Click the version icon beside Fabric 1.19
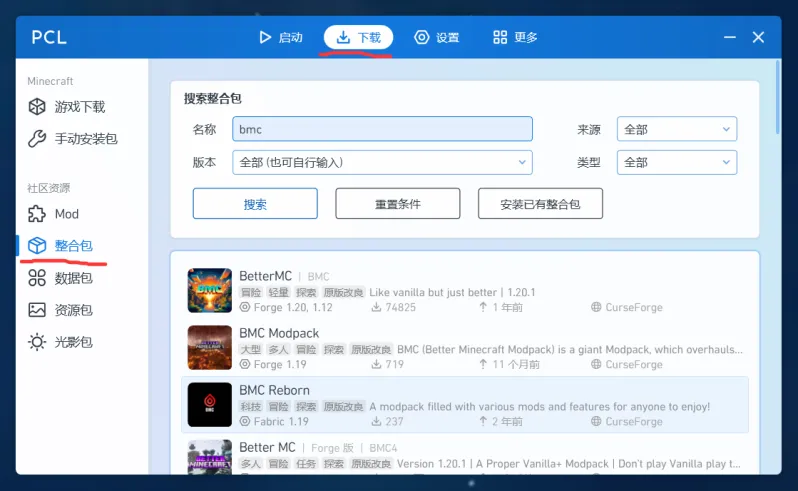Screen dimensions: 798x491 (x=245, y=421)
